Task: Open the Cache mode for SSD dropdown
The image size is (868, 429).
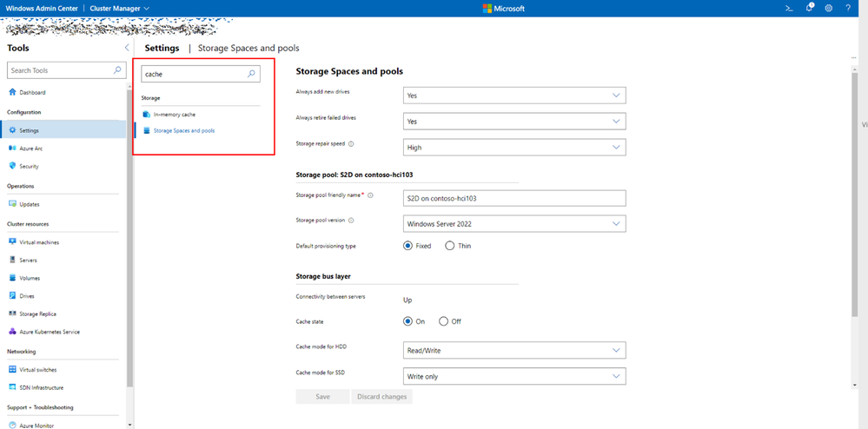Action: pos(514,376)
